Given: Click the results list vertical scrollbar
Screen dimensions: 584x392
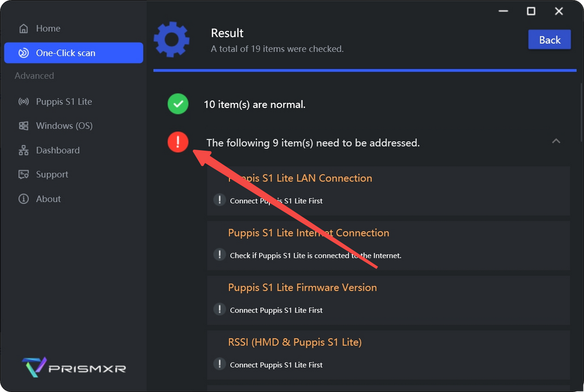Looking at the screenshot, I should pos(580,111).
